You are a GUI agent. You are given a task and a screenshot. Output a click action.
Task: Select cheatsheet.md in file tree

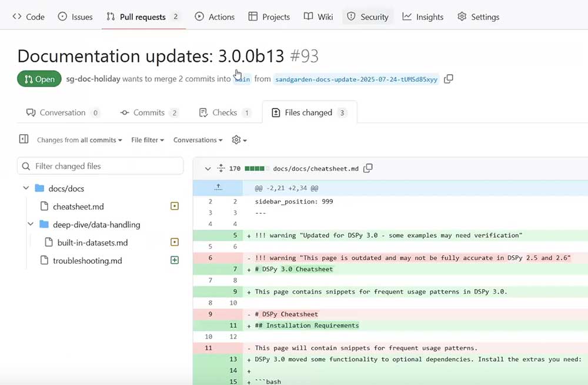(x=78, y=207)
